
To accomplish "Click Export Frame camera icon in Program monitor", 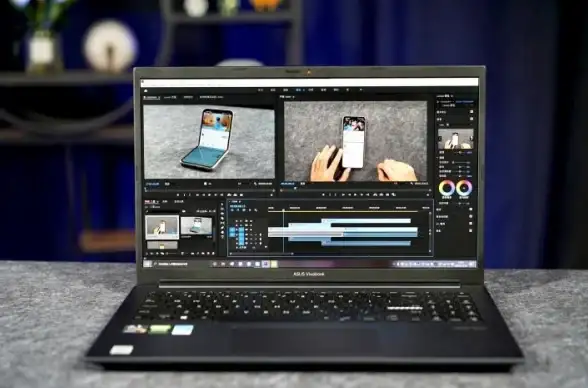I will coord(387,195).
